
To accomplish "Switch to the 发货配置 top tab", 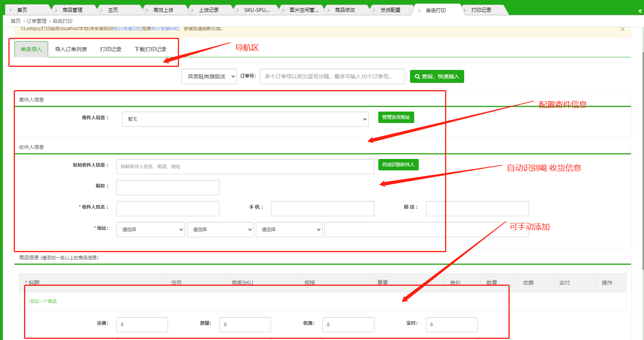I will click(x=390, y=10).
